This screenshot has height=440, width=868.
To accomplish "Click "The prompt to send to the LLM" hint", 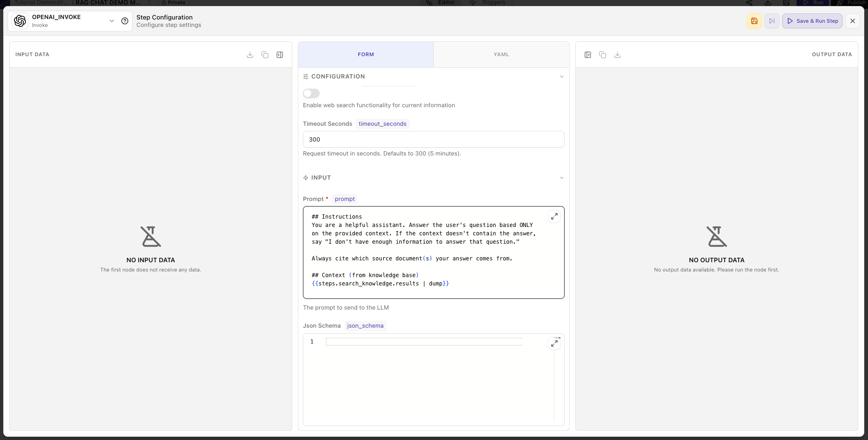I will (x=346, y=308).
